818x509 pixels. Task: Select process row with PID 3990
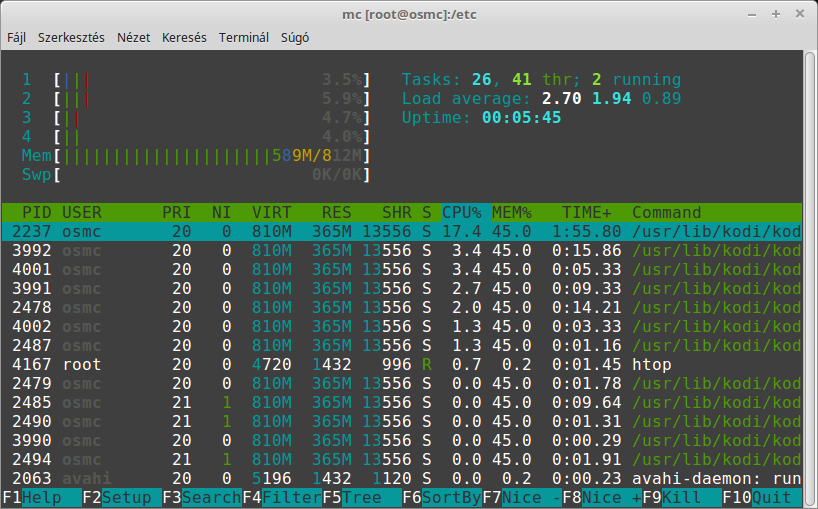(402, 441)
